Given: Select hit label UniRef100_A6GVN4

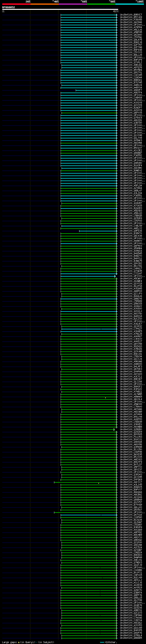Looking at the screenshot, I should pyautogui.click(x=131, y=143).
